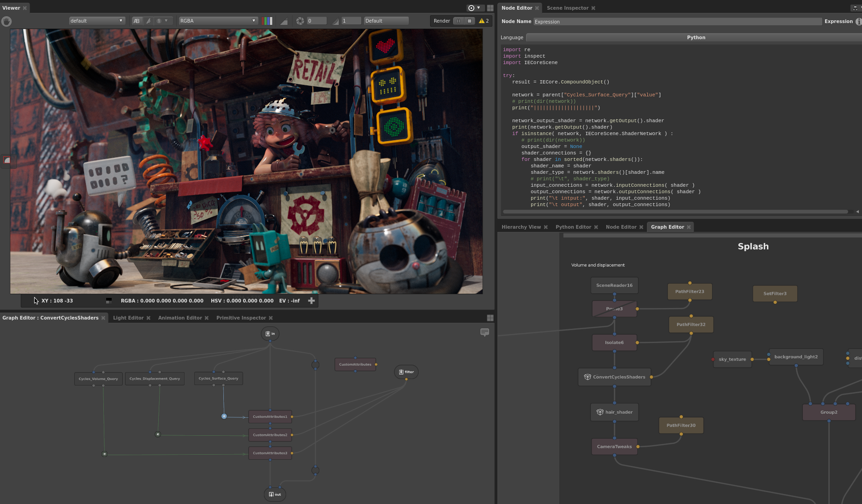Switch to the Animation Editor tab
The width and height of the screenshot is (862, 504).
pos(180,318)
